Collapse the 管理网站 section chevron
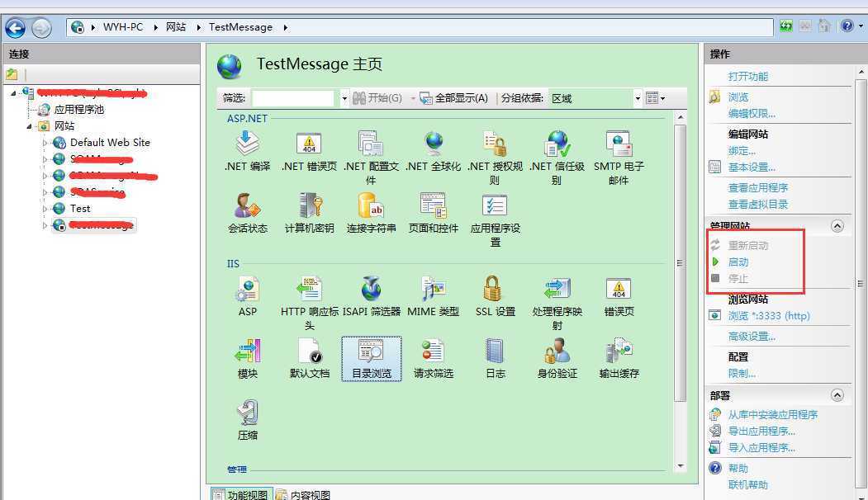The image size is (868, 500). (x=837, y=226)
